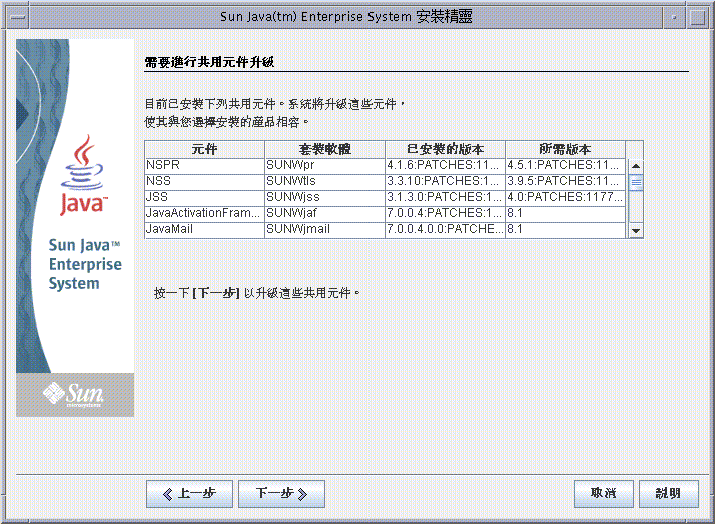This screenshot has height=524, width=715.
Task: Click required version 3.9.5:PATCHES cell
Action: click(565, 182)
